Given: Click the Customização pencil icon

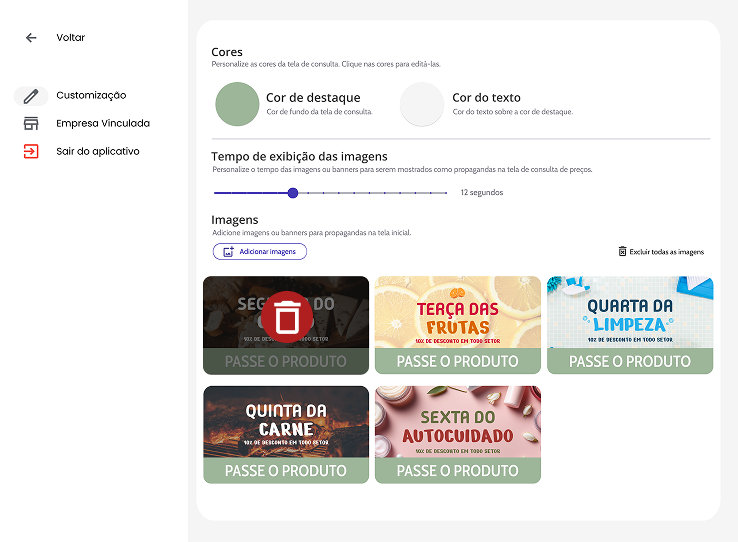Looking at the screenshot, I should click(x=31, y=96).
